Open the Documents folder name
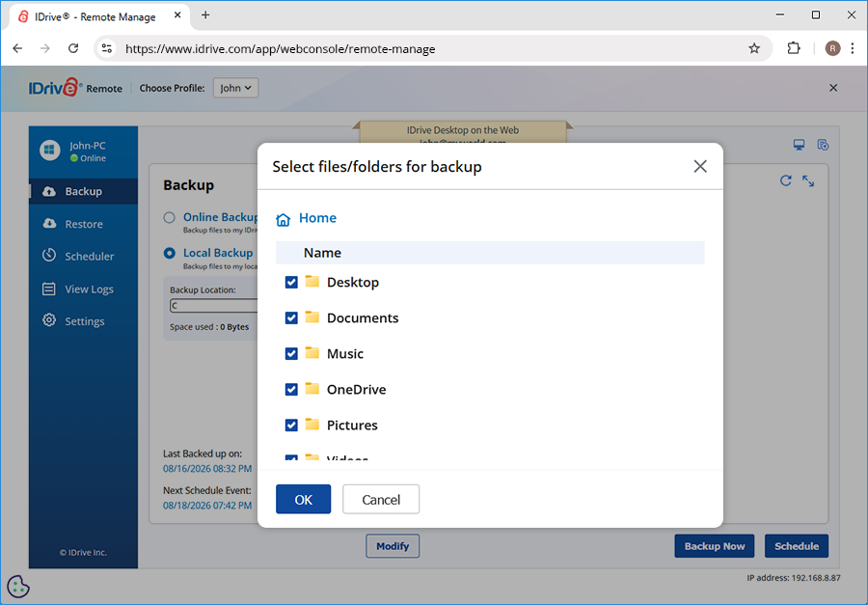The image size is (868, 605). click(x=363, y=318)
